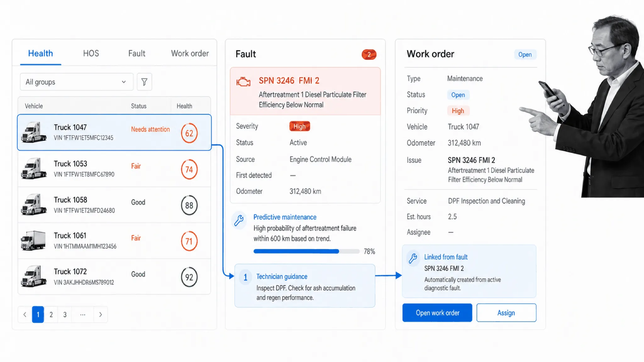
Task: Select page 1 in pagination
Action: click(x=38, y=315)
